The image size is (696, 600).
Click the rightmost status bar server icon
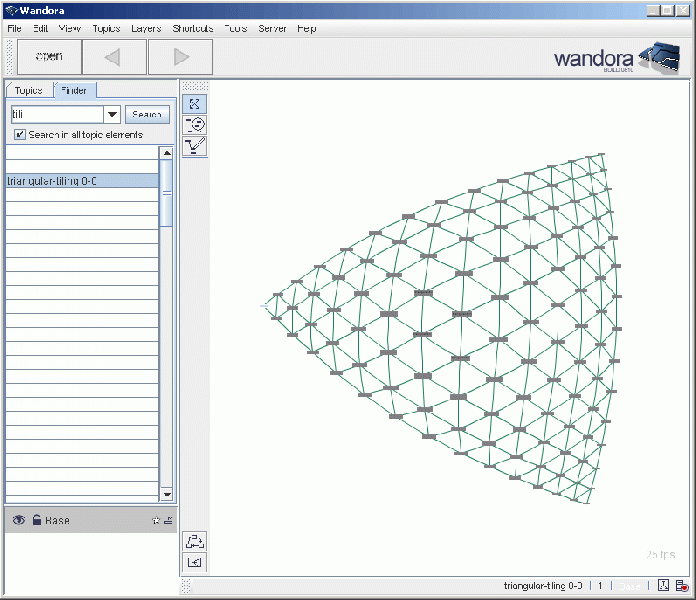(681, 586)
